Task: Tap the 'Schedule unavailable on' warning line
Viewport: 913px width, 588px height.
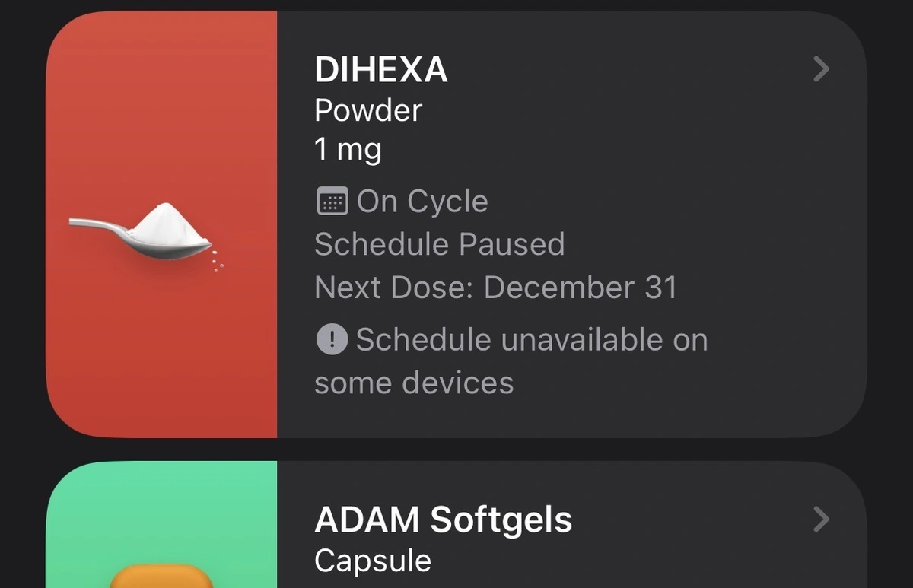Action: pyautogui.click(x=531, y=339)
